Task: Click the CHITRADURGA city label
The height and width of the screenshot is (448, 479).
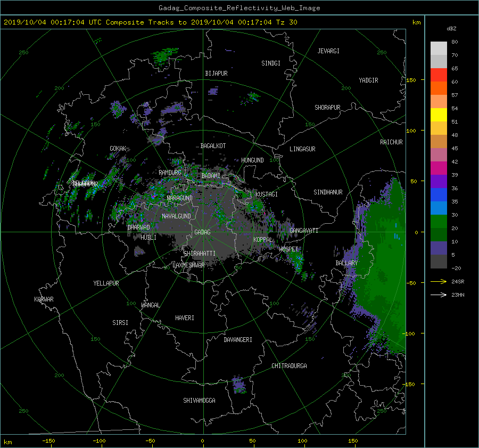Action: pos(289,366)
